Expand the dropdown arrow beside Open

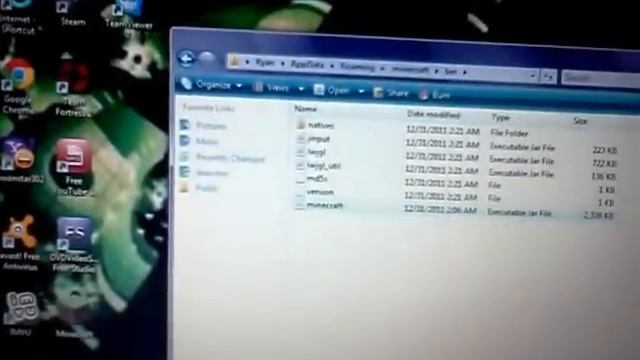point(361,91)
